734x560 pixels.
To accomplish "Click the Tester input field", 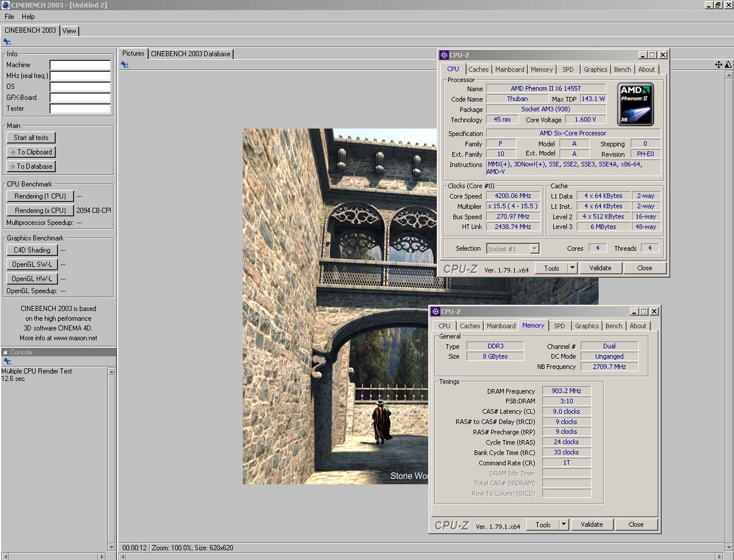I will coord(80,108).
